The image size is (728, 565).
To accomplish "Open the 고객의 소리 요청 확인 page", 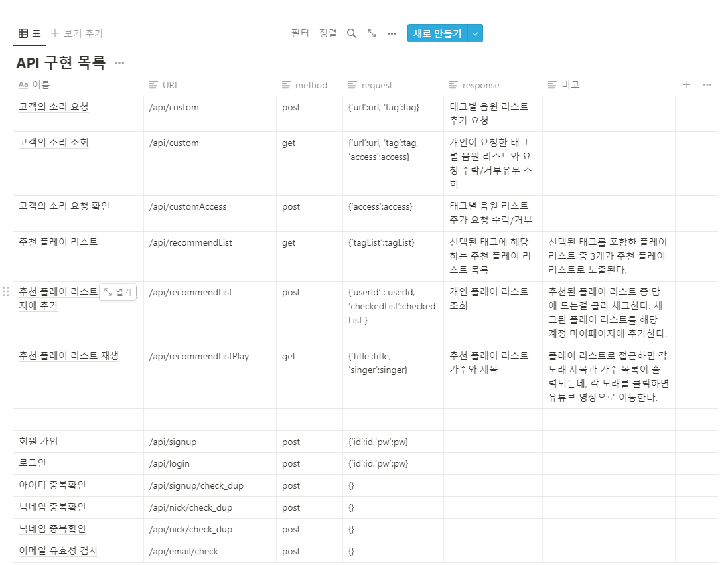I will click(64, 206).
